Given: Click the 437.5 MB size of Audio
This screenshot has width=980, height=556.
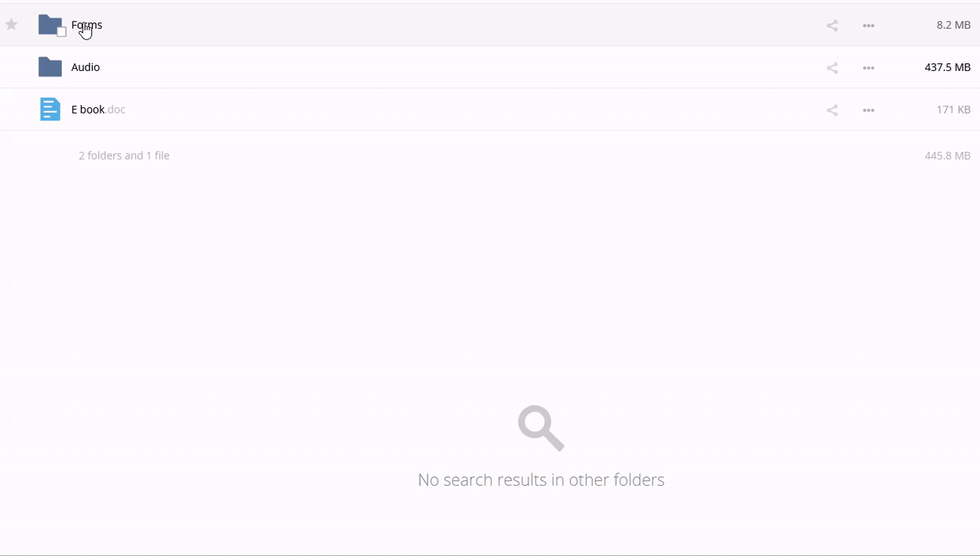Looking at the screenshot, I should pyautogui.click(x=948, y=67).
